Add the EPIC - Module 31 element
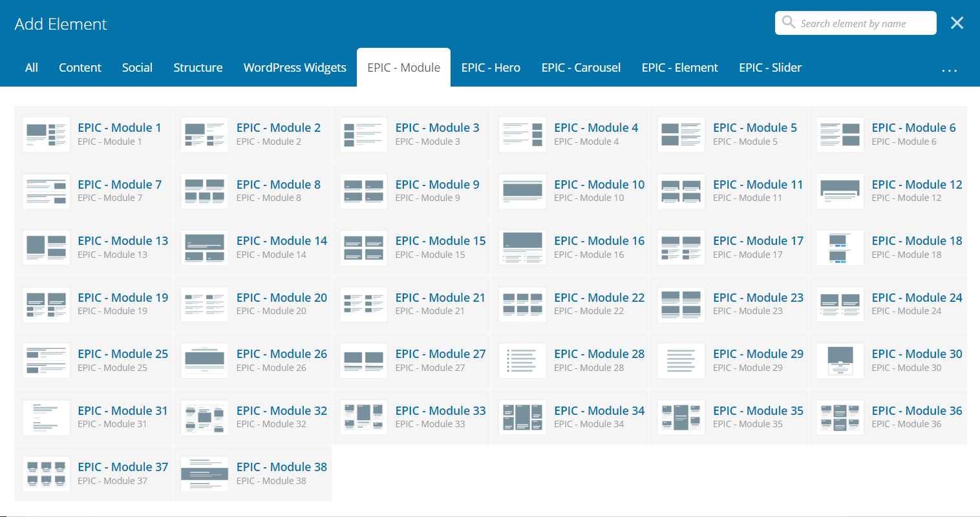 [x=122, y=411]
